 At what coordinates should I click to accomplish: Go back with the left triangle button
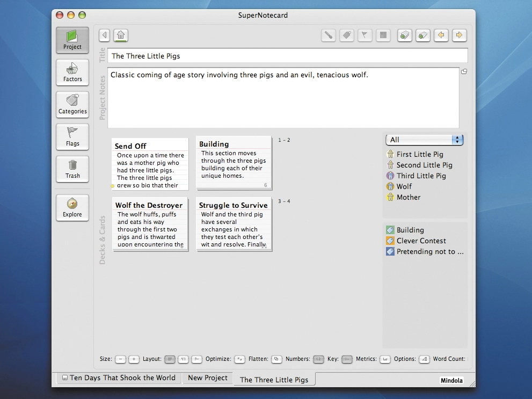pyautogui.click(x=105, y=35)
